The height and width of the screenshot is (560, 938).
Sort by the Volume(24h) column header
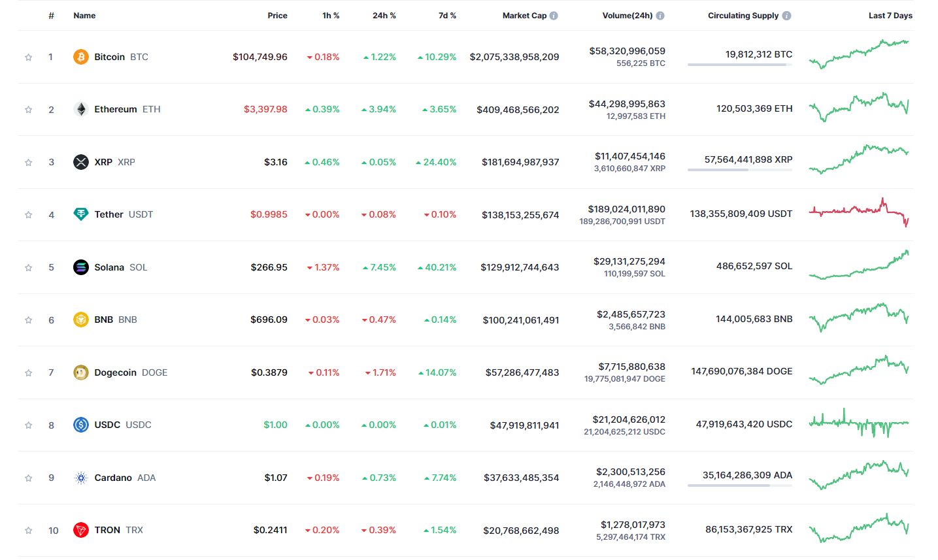628,16
